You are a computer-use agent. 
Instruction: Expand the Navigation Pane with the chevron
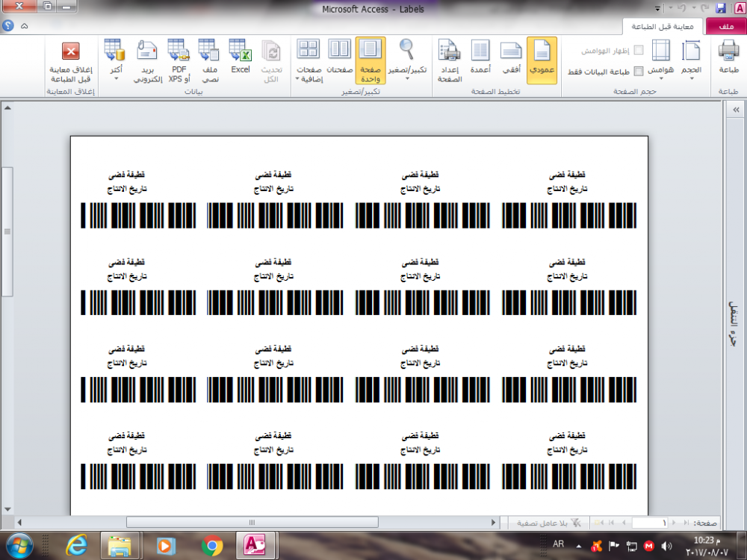(736, 110)
